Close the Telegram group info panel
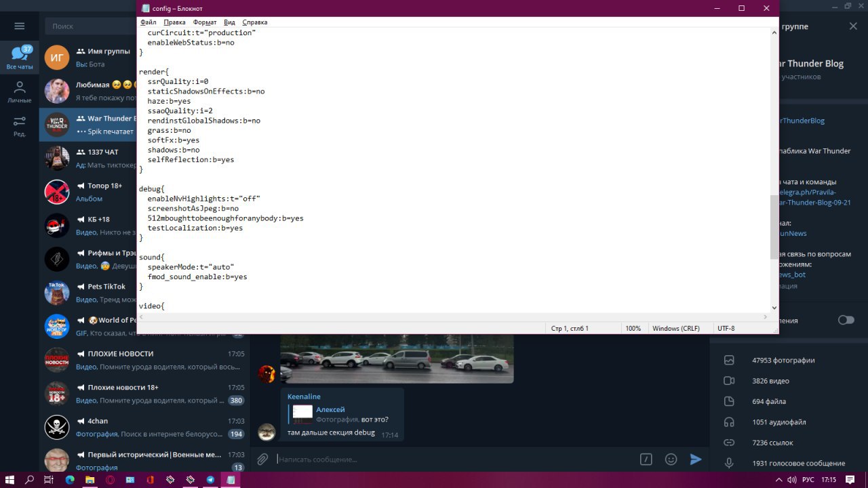This screenshot has height=488, width=868. click(853, 26)
